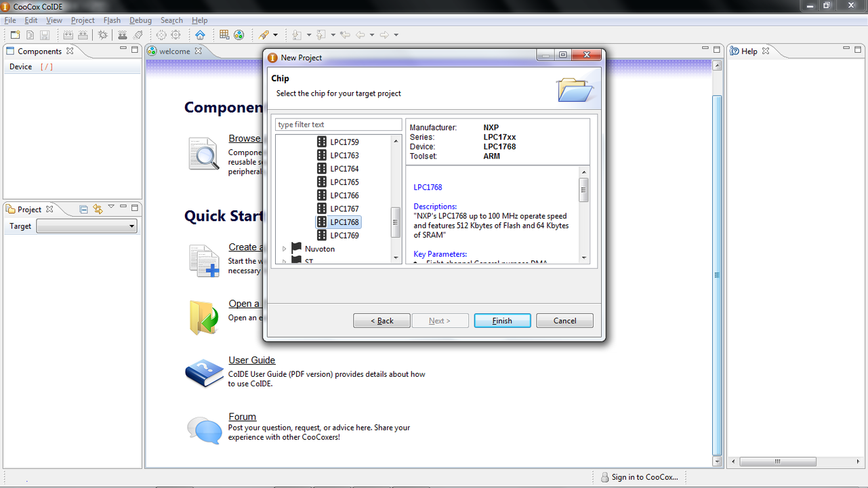
Task: Click the colorful Components globe toolbar icon
Action: pyautogui.click(x=239, y=35)
